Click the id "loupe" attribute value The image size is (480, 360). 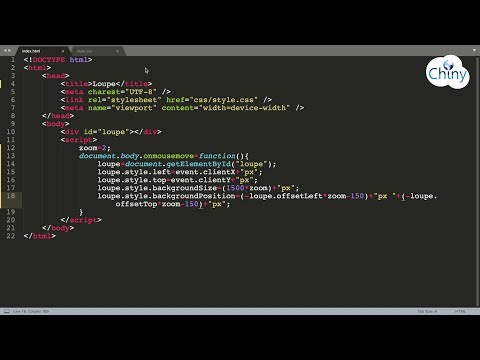(x=113, y=132)
